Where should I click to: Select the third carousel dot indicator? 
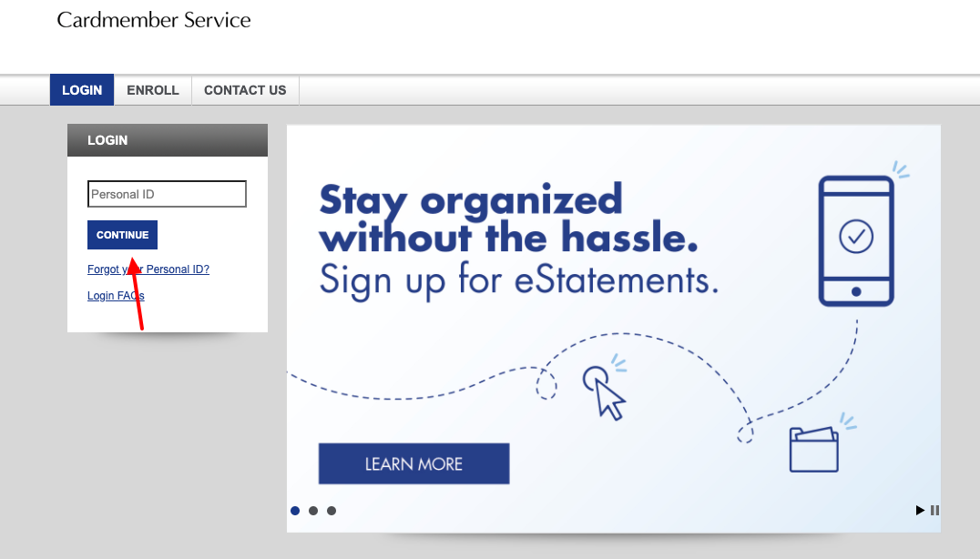(332, 511)
